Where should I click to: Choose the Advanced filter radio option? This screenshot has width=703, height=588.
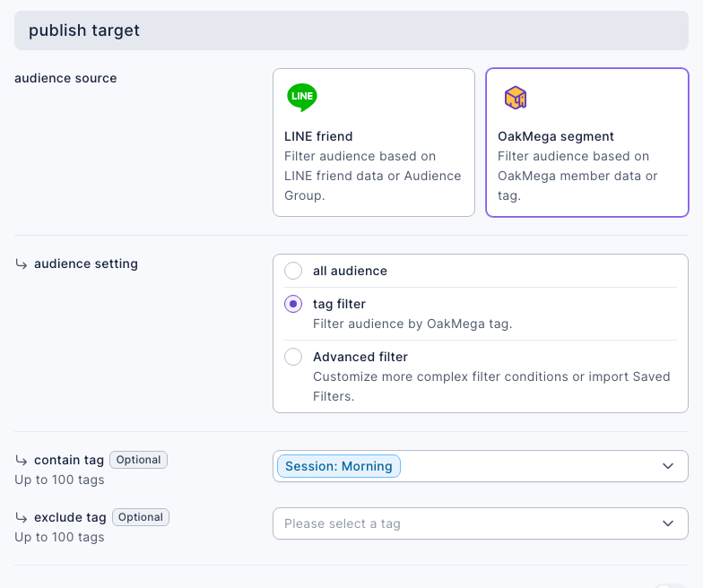coord(293,357)
